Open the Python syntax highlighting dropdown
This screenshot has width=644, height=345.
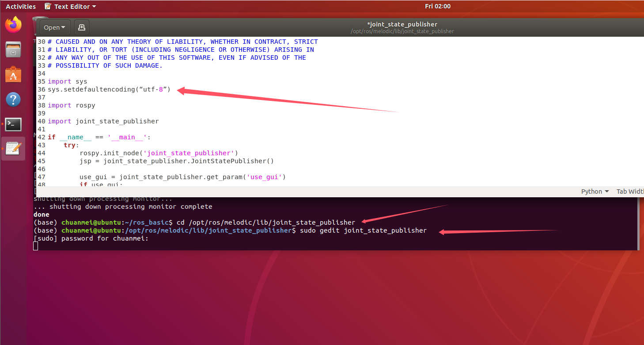click(595, 191)
